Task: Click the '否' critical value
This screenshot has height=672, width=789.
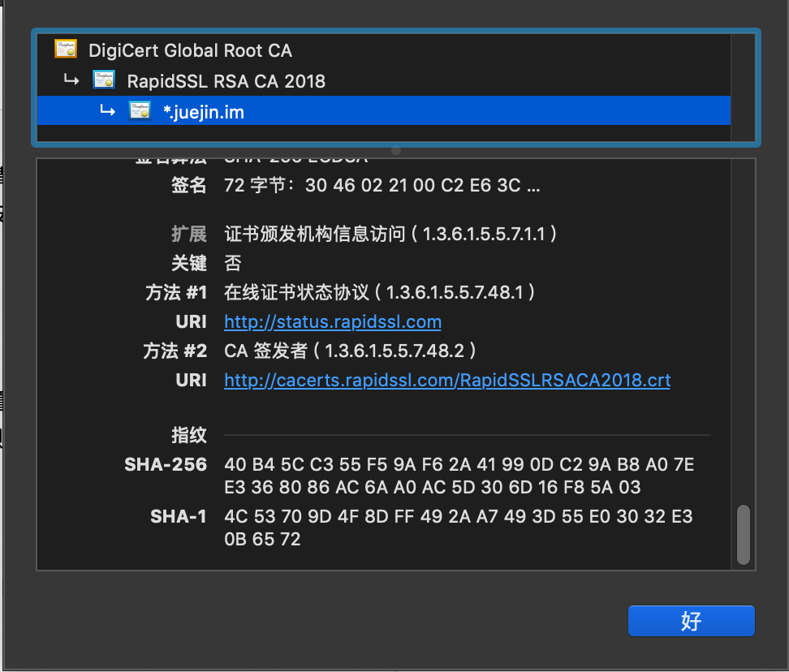Action: (232, 263)
